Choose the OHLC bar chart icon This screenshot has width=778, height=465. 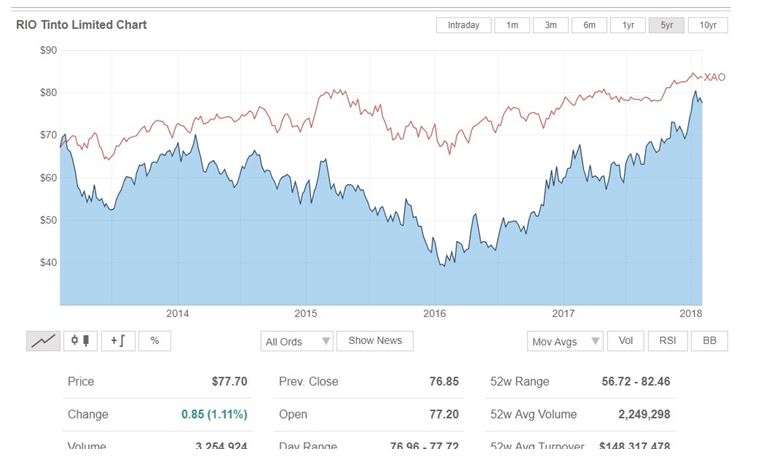(x=118, y=341)
